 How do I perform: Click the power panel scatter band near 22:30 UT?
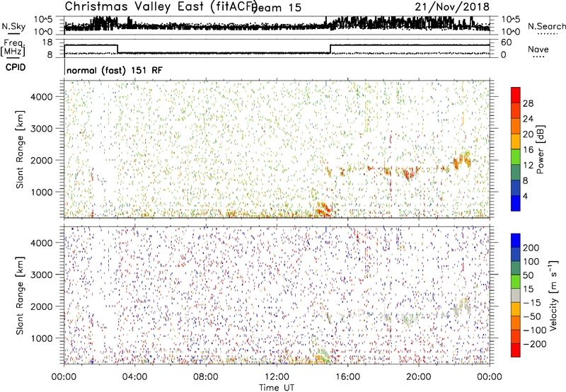tap(463, 160)
